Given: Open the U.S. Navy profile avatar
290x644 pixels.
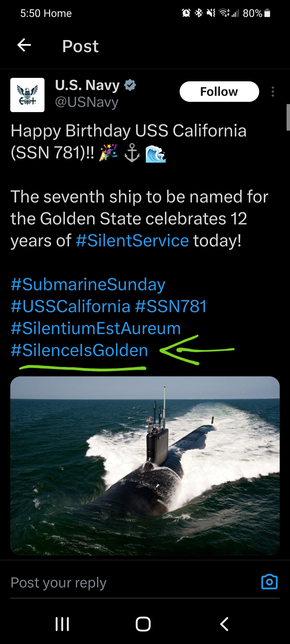Looking at the screenshot, I should click(x=27, y=95).
